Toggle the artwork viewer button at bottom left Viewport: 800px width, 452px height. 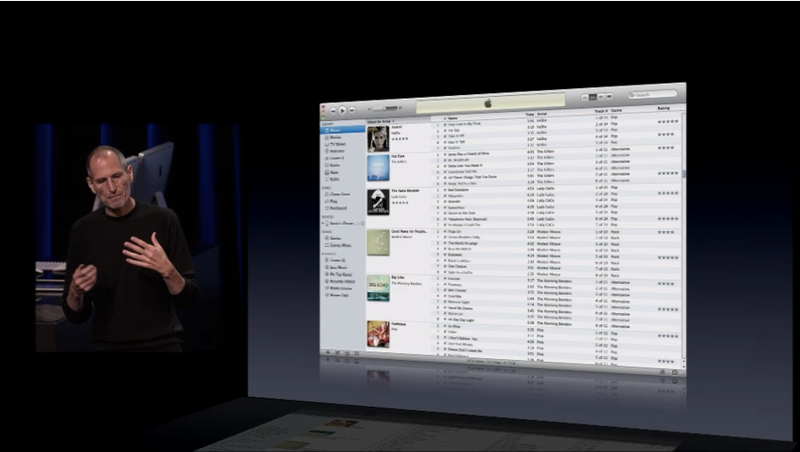[x=357, y=354]
